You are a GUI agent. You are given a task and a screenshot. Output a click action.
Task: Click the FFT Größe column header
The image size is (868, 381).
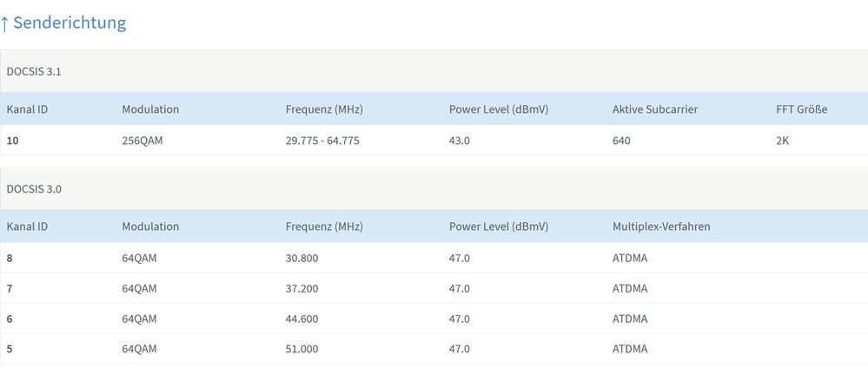pyautogui.click(x=801, y=109)
